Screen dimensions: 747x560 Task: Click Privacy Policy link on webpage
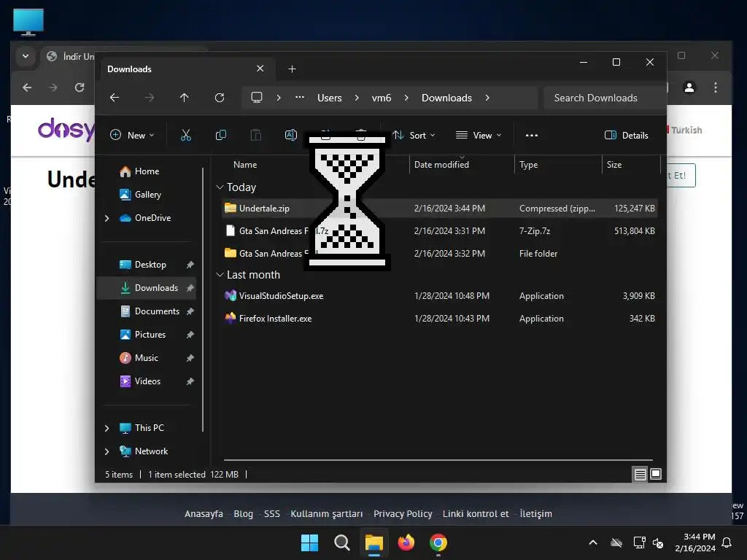click(403, 514)
